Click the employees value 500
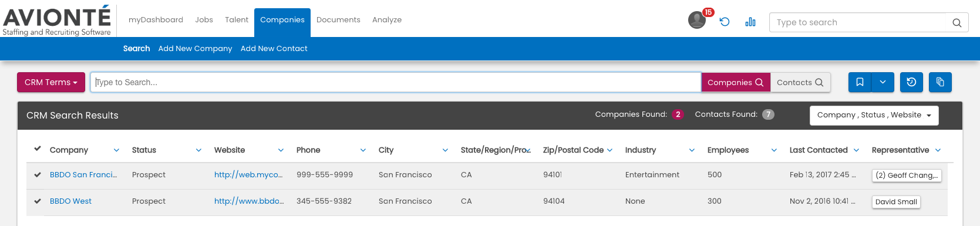Image resolution: width=980 pixels, height=226 pixels. tap(715, 175)
